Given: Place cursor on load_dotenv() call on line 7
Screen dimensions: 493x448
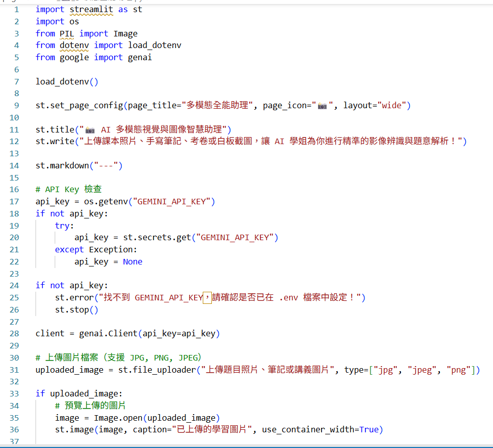Looking at the screenshot, I should [67, 82].
